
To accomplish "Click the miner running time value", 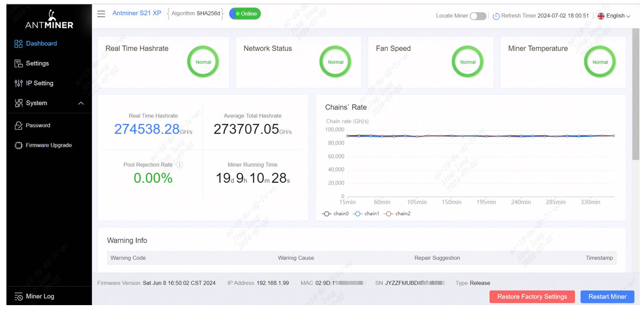I will (x=253, y=178).
